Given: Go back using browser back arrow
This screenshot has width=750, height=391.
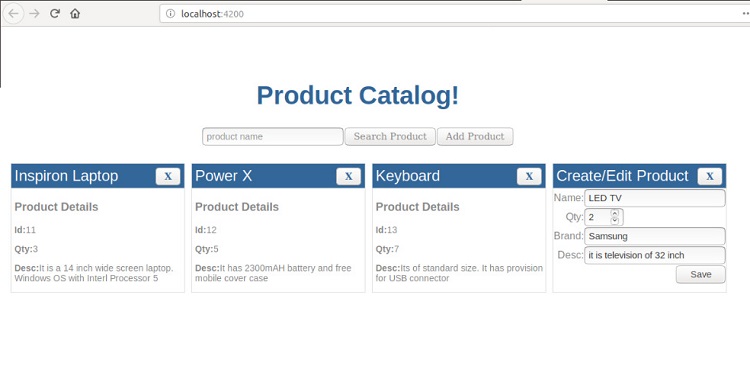Looking at the screenshot, I should [13, 13].
